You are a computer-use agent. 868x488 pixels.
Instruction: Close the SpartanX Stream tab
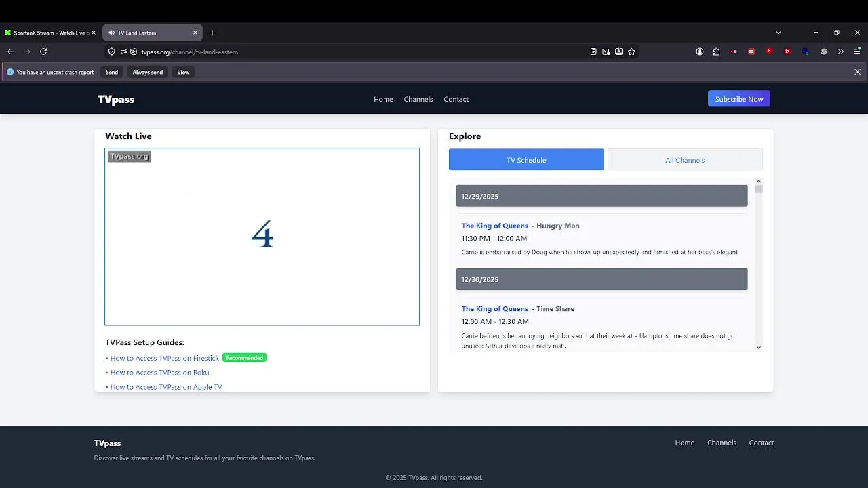[94, 33]
